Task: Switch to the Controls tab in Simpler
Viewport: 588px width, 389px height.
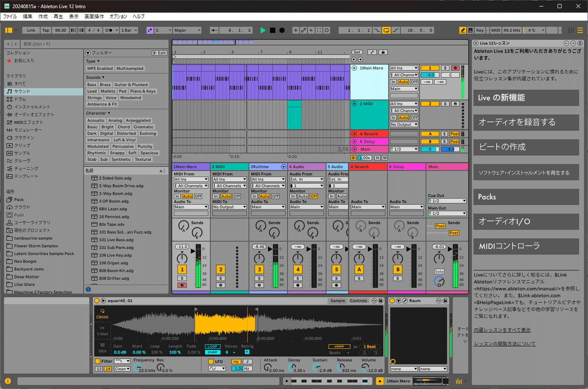Action: coord(359,301)
